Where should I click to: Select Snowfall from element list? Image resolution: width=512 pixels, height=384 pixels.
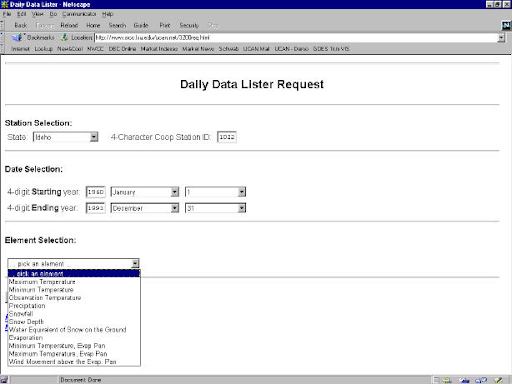pyautogui.click(x=74, y=314)
